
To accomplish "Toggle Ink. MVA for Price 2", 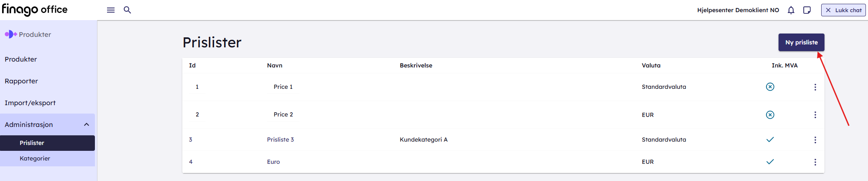I will click(x=770, y=115).
